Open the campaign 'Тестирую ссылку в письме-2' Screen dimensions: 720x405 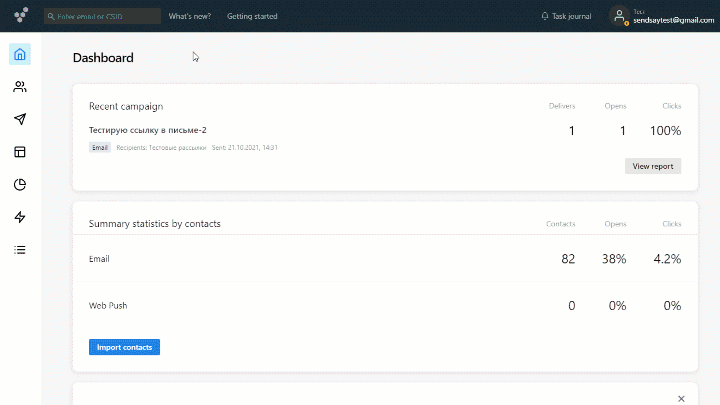click(147, 130)
